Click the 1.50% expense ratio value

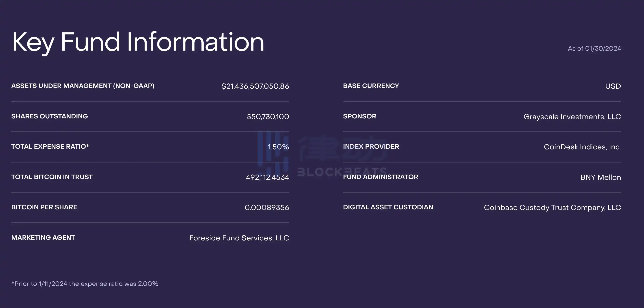click(278, 147)
